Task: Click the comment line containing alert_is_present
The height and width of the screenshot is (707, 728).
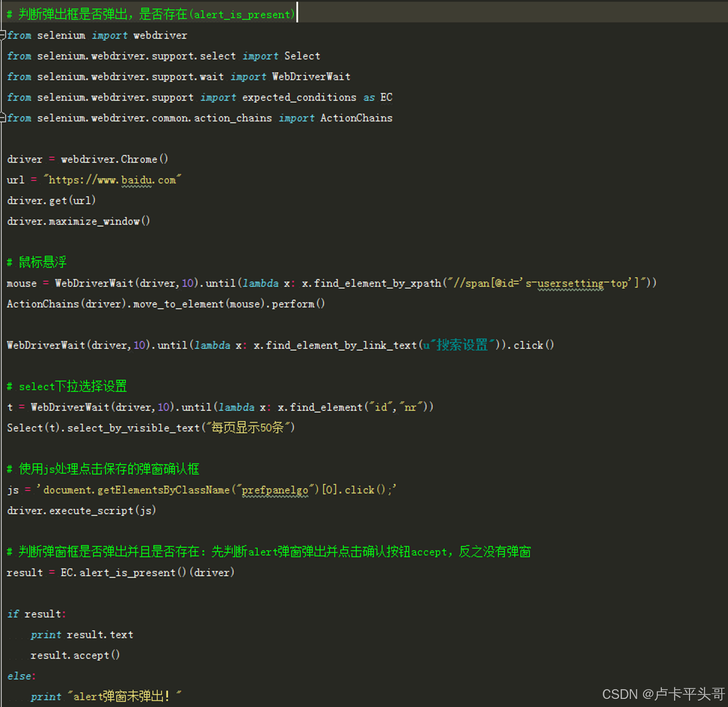Action: (x=150, y=14)
